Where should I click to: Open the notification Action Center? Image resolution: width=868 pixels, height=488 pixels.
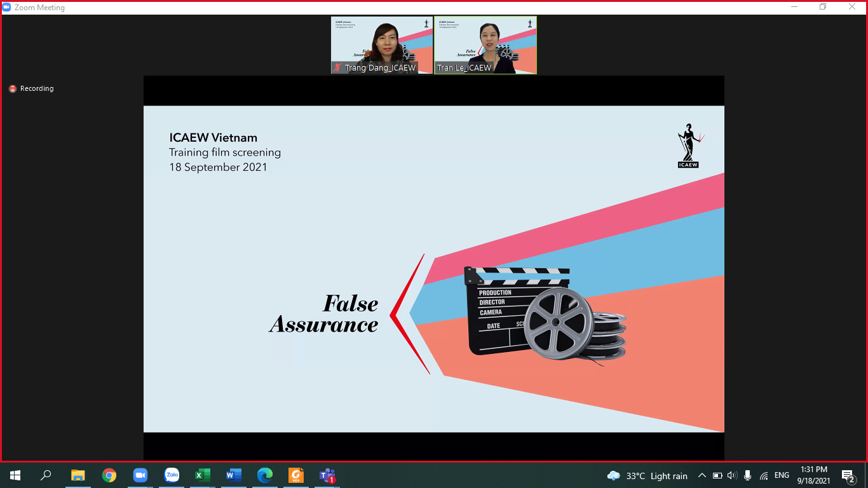coord(848,475)
